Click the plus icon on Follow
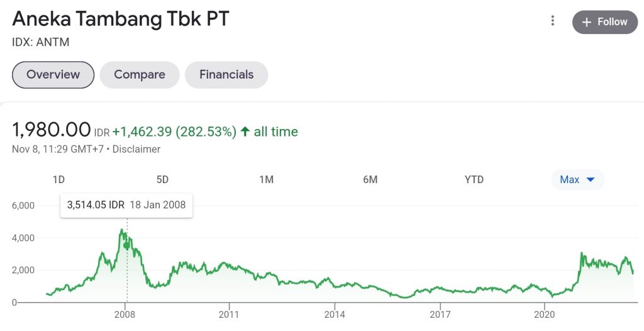Viewport: 644px width, 331px height. tap(587, 22)
